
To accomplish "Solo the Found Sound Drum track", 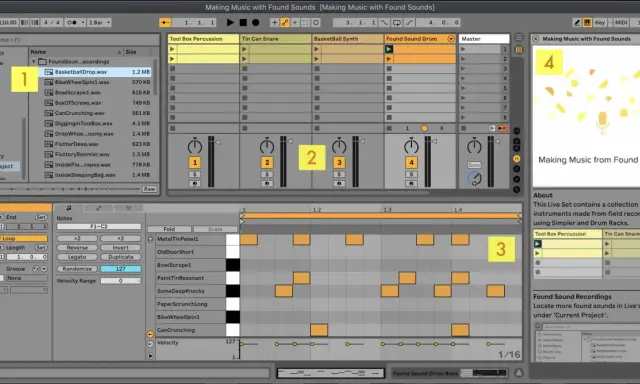I will click(411, 174).
